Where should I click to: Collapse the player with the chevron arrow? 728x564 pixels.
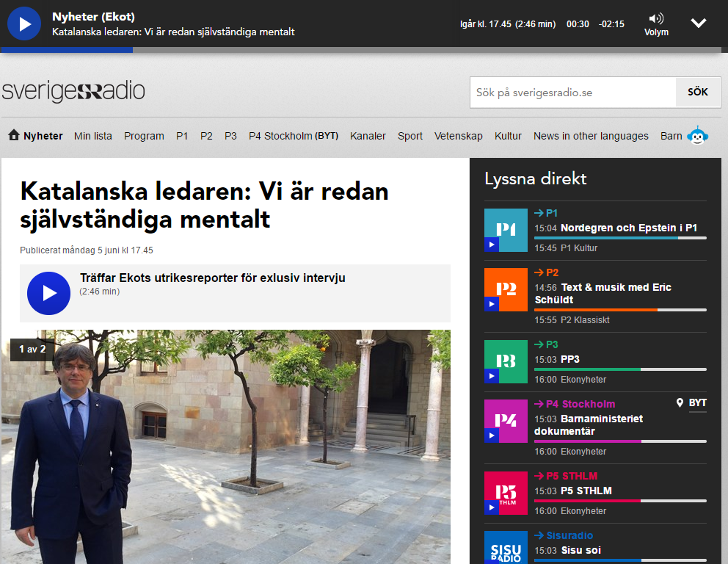coord(699,23)
